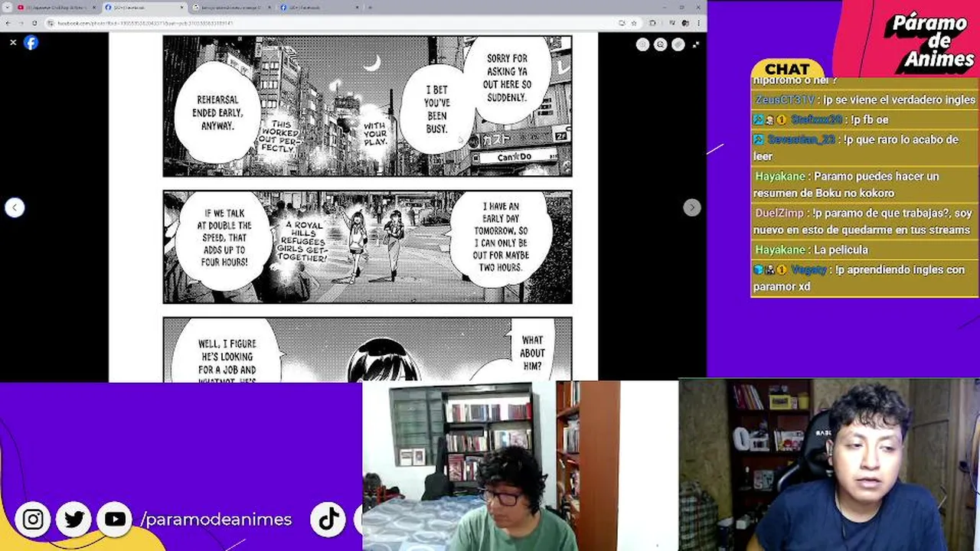Click the tag photo icon
The image size is (980, 551).
click(678, 44)
